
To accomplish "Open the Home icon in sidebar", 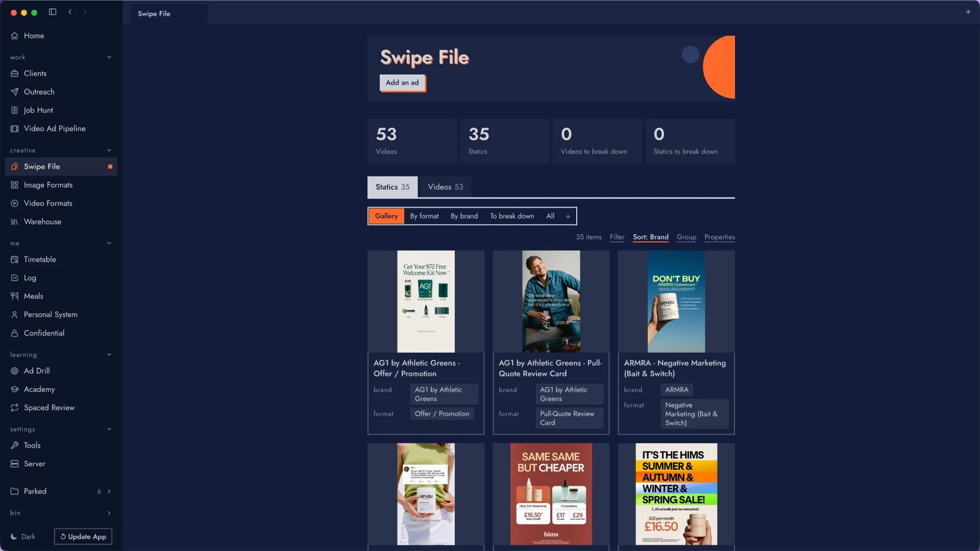I will 15,36.
